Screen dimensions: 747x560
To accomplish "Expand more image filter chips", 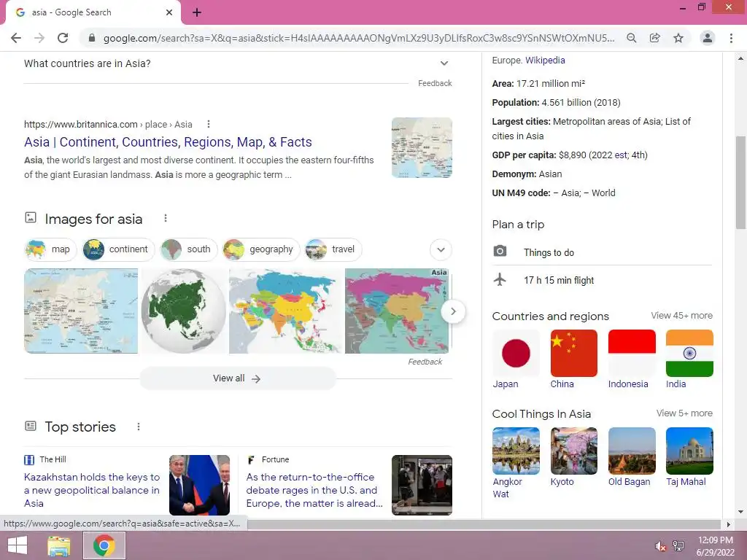I will click(x=441, y=249).
